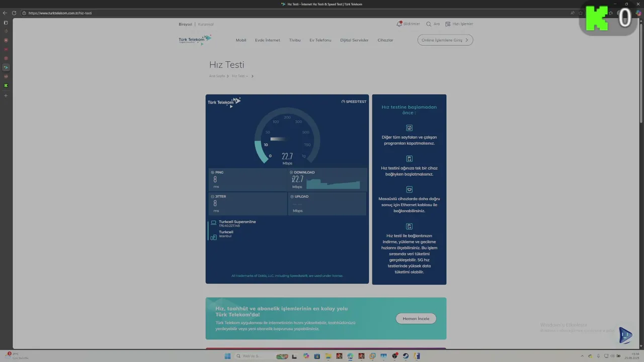Click the laptop icon beside Turkcell Superonline
Image resolution: width=644 pixels, height=362 pixels.
213,222
